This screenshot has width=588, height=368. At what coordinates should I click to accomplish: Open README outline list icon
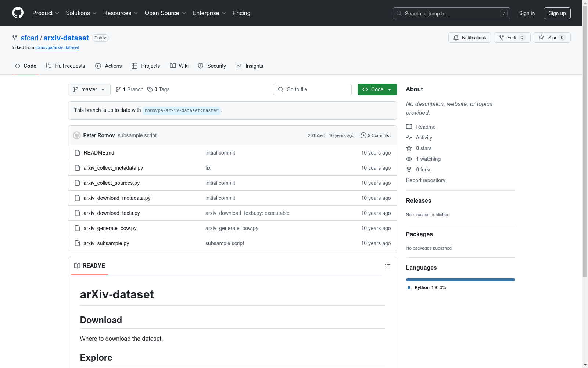388,266
